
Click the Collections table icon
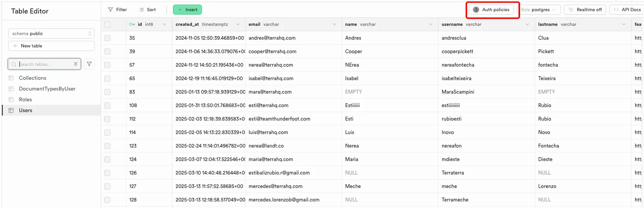(11, 78)
